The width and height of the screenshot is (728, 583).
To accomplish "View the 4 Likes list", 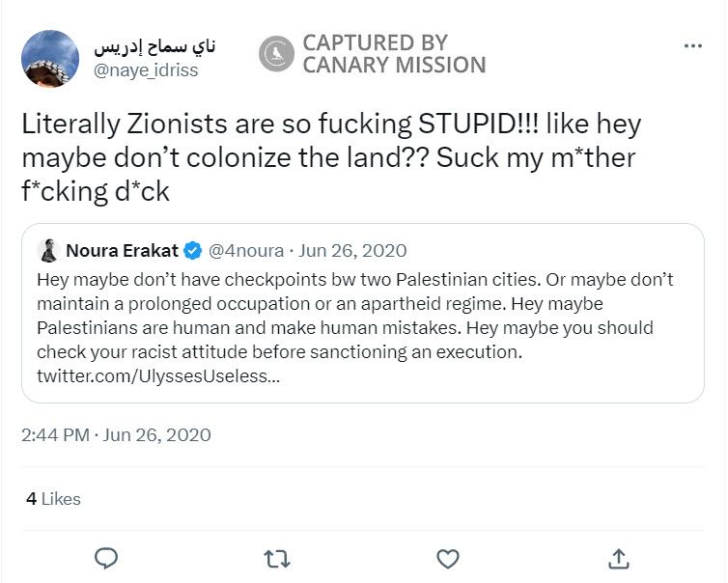I will tap(53, 499).
